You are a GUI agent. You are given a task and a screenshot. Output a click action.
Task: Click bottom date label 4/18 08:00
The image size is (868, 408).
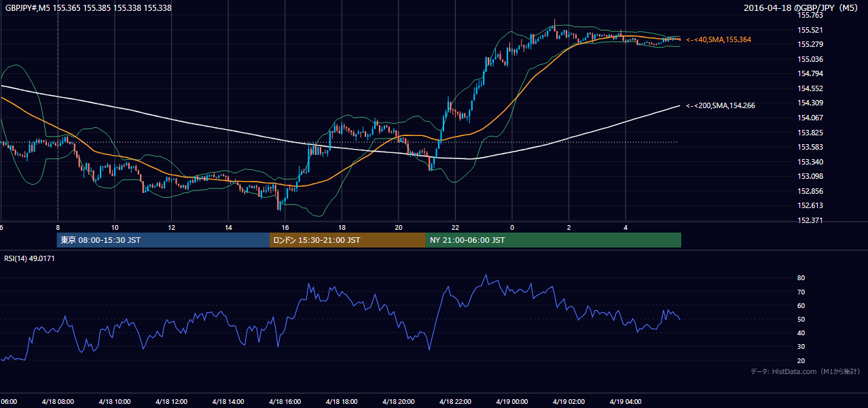pos(57,402)
